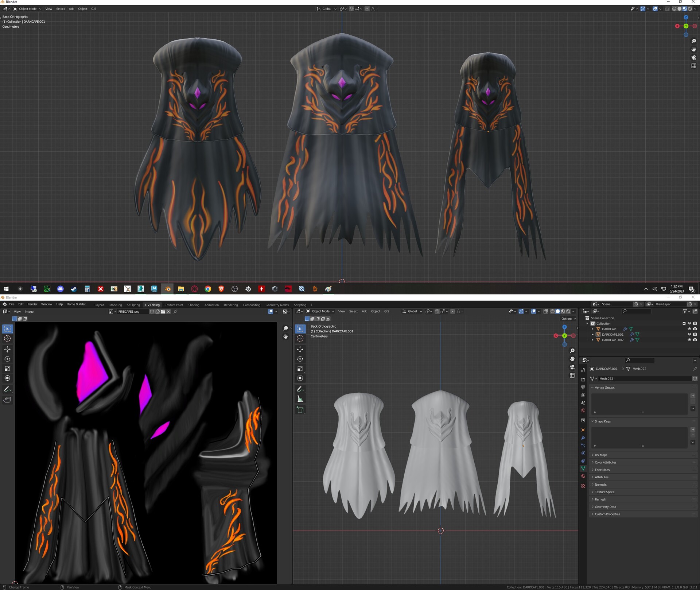Screen dimensions: 700x590
Task: Expand DARKCAPE.001 in the Outliner
Action: [x=592, y=335]
